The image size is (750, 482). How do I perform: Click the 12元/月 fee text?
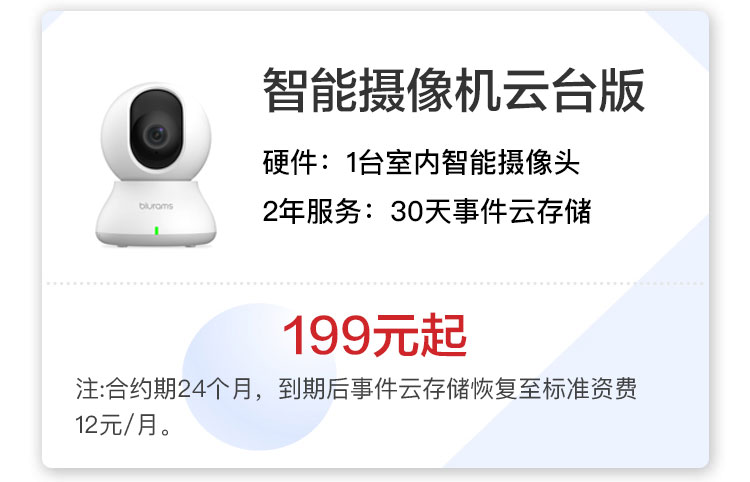point(116,425)
